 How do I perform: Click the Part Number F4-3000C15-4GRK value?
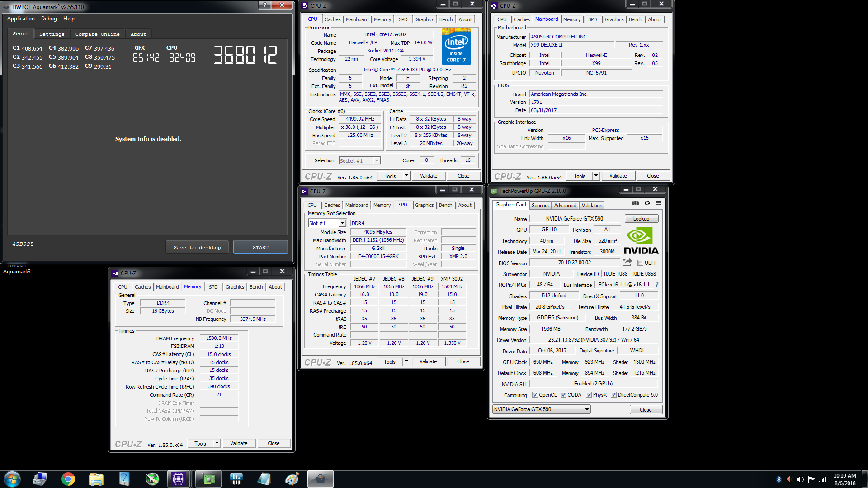(x=378, y=256)
